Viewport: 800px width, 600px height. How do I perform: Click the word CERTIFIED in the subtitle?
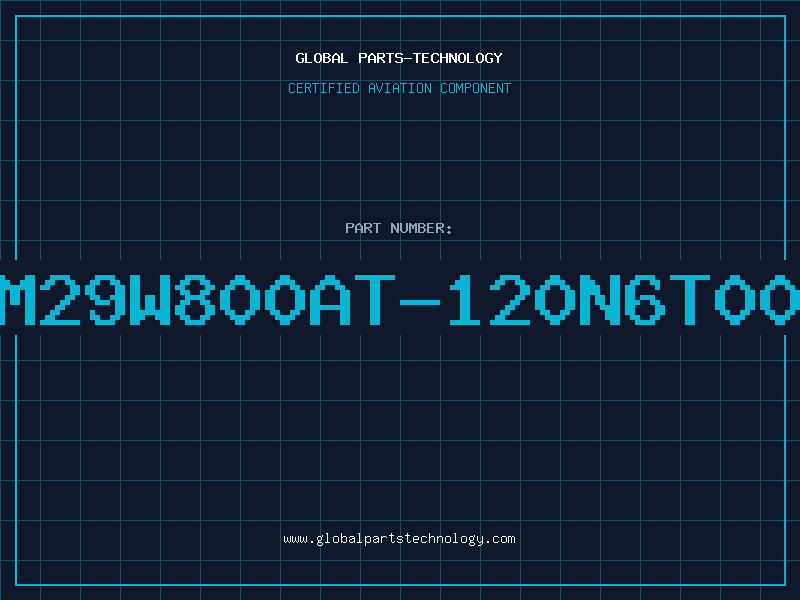click(324, 88)
